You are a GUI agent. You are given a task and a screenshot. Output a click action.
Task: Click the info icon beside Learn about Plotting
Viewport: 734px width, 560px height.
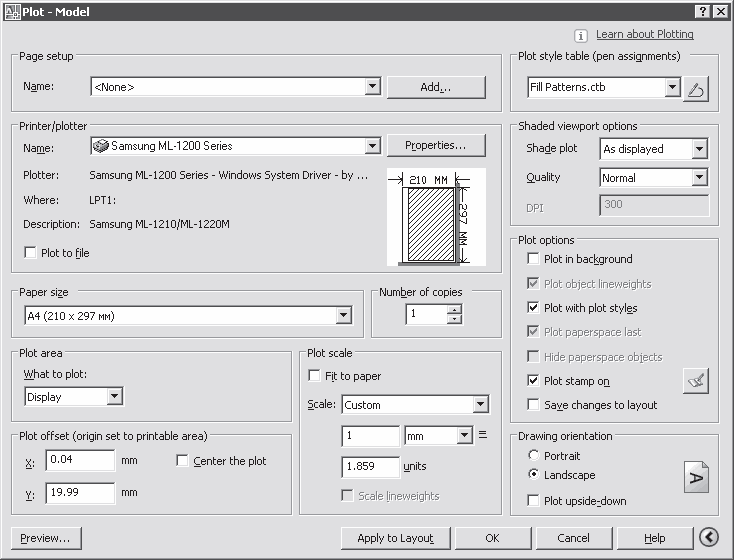581,35
